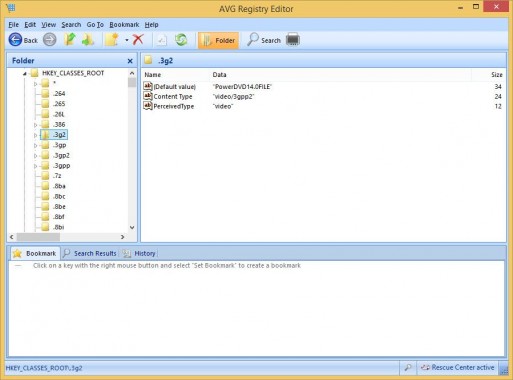Click the .8bc folder icon
The height and width of the screenshot is (380, 513).
(x=45, y=196)
